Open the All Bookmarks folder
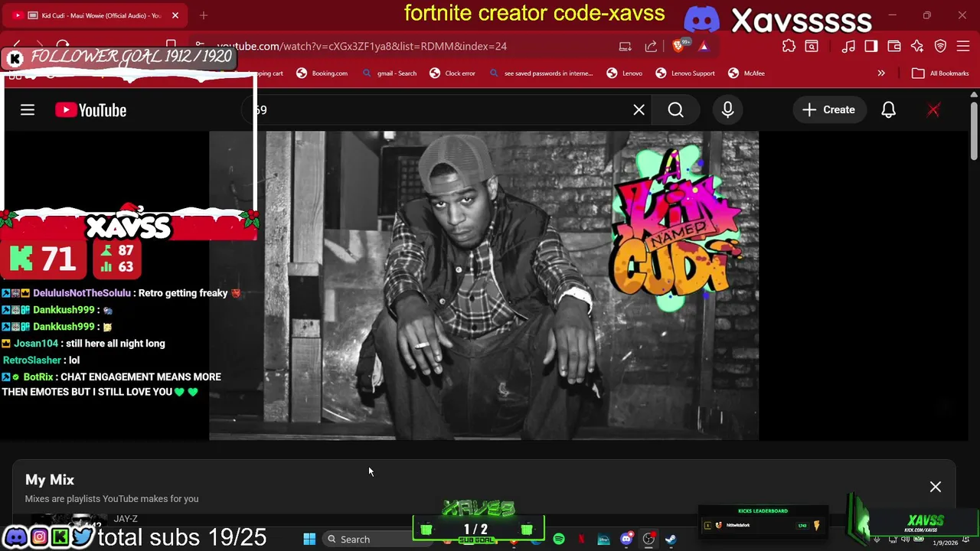This screenshot has height=551, width=980. coord(940,73)
